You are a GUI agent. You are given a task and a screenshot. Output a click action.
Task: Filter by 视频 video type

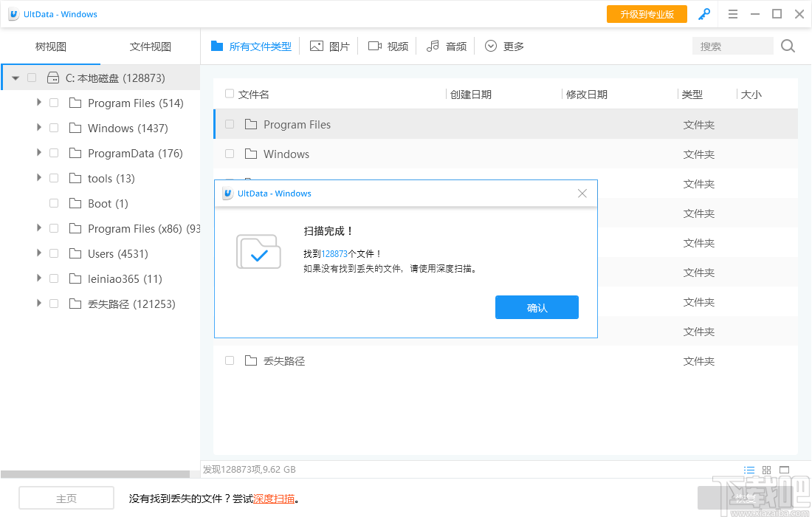coord(388,46)
